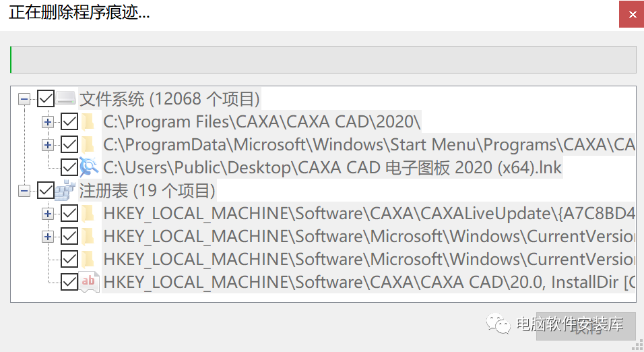Select the CAXA CAD 电子图板 2020 (x64).lnk row
This screenshot has height=352, width=644.
coord(332,168)
